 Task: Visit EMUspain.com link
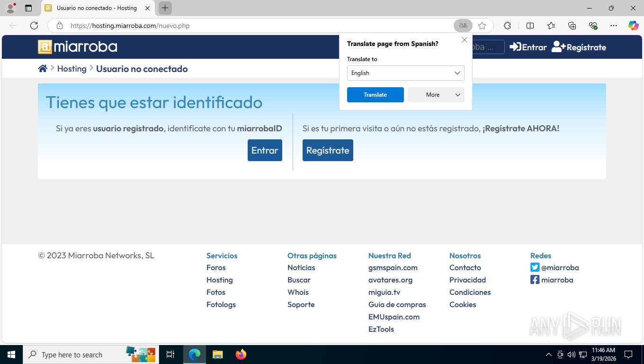click(x=394, y=317)
